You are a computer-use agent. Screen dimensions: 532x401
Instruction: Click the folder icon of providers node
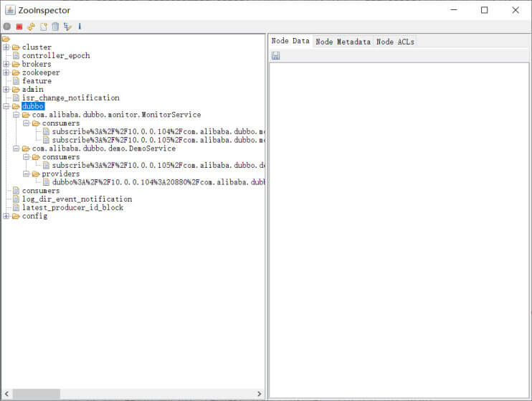[x=36, y=174]
